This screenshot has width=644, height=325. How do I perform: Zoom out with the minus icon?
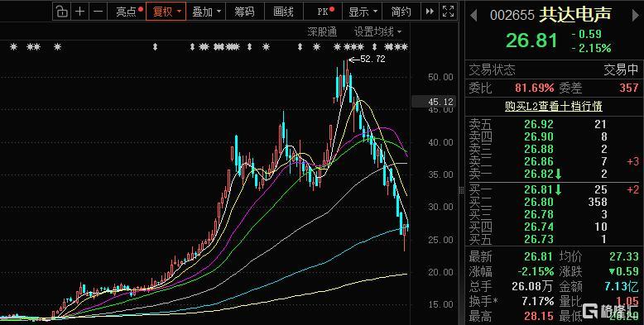(98, 12)
